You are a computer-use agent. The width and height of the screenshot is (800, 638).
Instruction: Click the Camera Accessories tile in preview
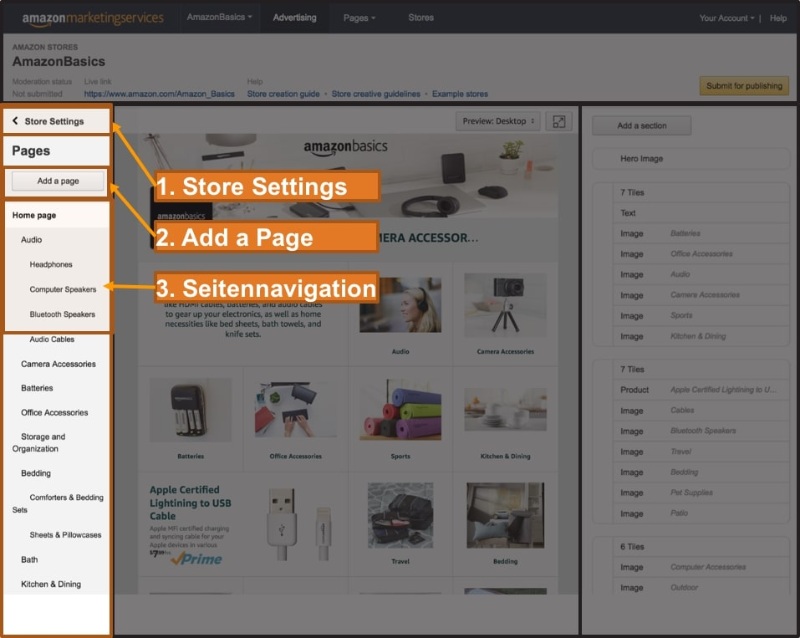(x=505, y=314)
